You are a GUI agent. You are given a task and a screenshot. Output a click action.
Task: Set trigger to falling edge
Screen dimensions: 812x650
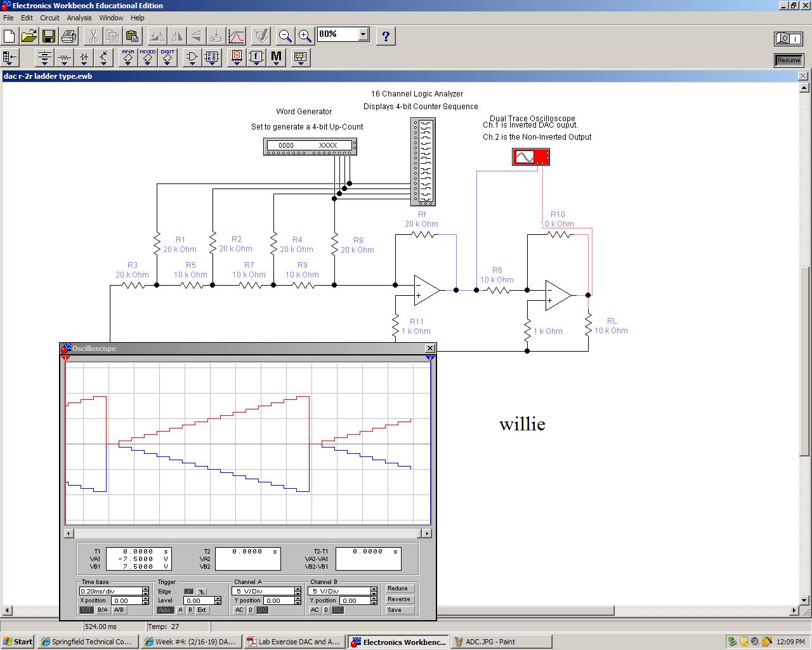201,592
